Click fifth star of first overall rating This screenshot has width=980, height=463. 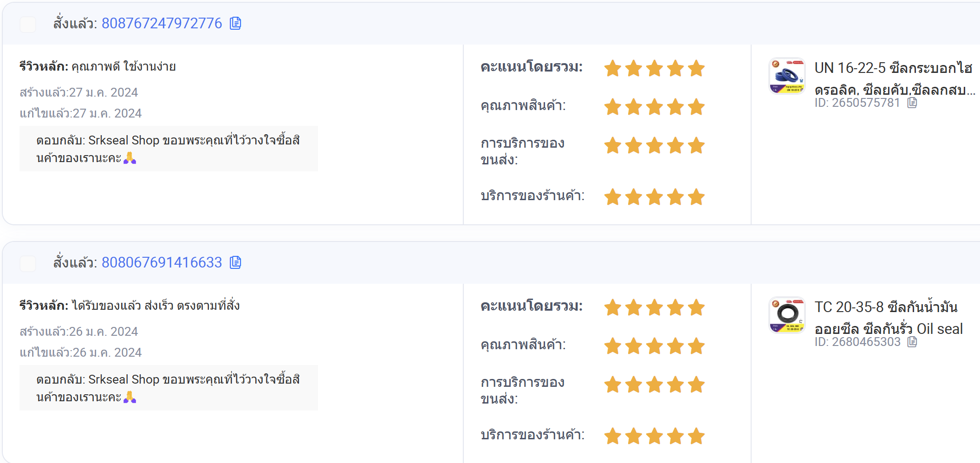[x=696, y=68]
